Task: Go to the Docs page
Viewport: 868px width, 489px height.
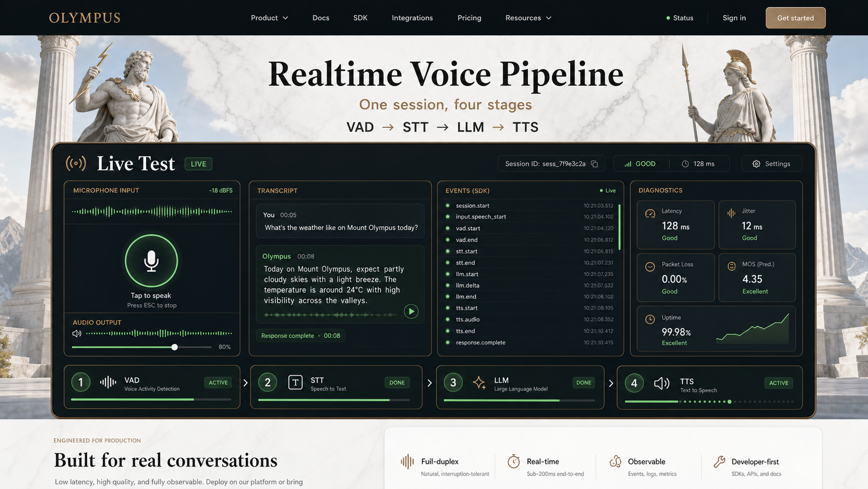Action: 321,18
